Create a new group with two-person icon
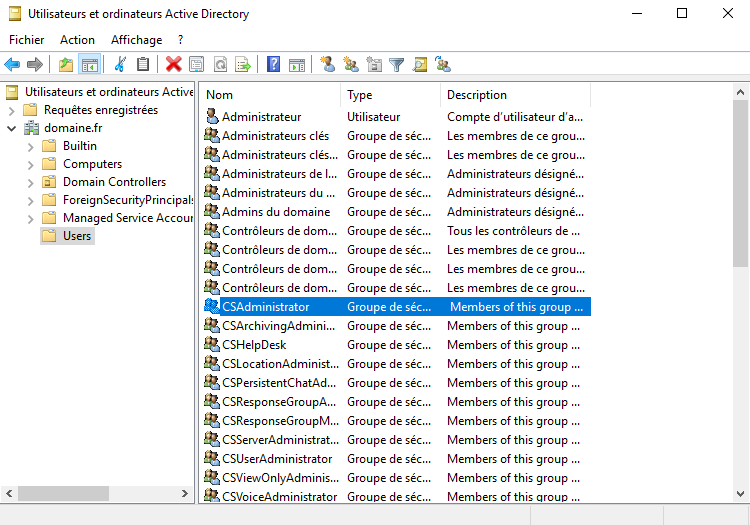750x525 pixels. [351, 64]
